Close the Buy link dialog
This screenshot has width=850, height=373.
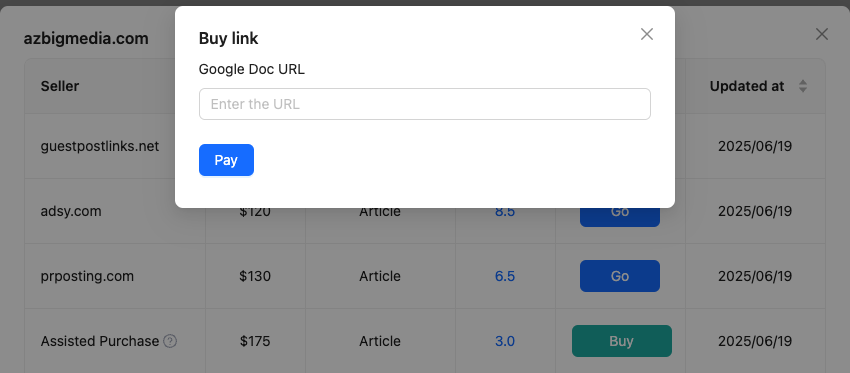(x=647, y=34)
